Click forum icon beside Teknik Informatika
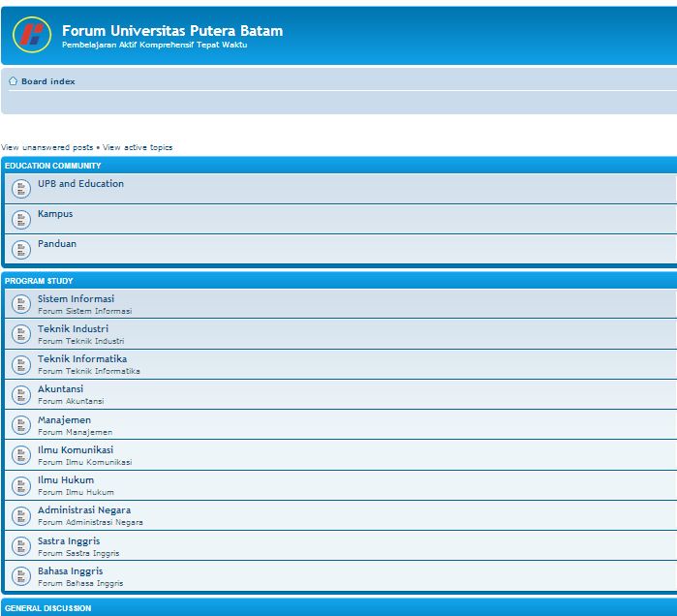The height and width of the screenshot is (616, 677). tap(21, 364)
